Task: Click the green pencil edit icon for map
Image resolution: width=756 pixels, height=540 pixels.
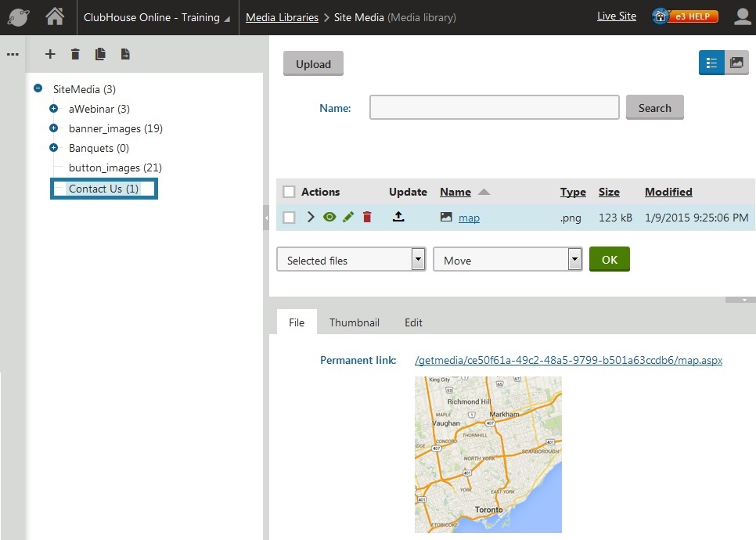Action: (x=348, y=218)
